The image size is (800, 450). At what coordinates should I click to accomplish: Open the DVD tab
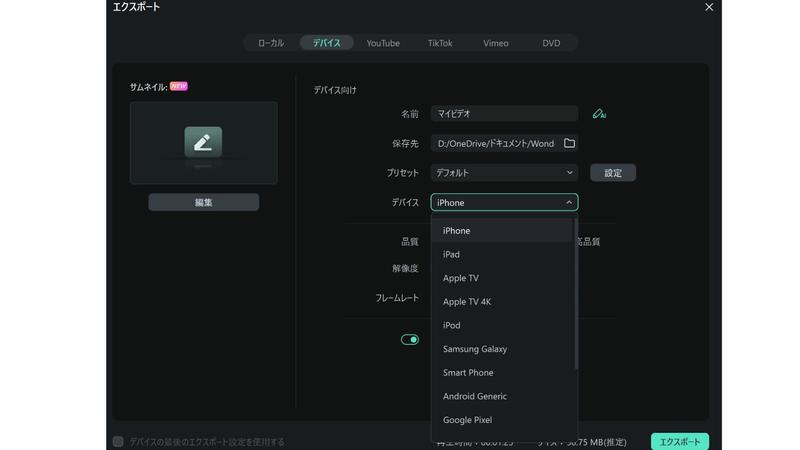(551, 43)
